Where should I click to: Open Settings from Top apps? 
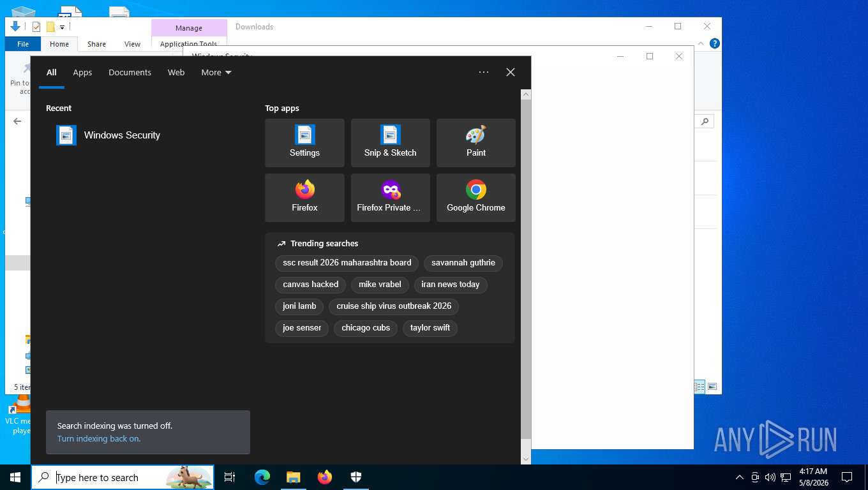point(304,143)
